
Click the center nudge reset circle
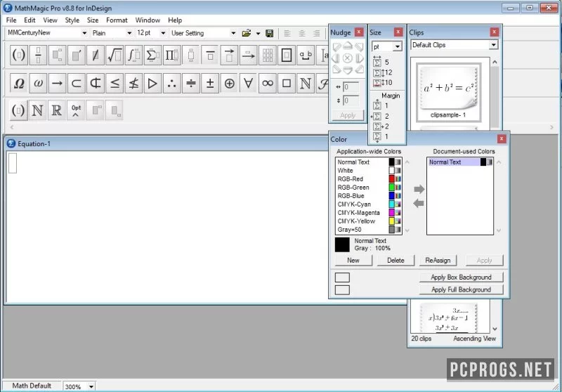click(x=347, y=58)
